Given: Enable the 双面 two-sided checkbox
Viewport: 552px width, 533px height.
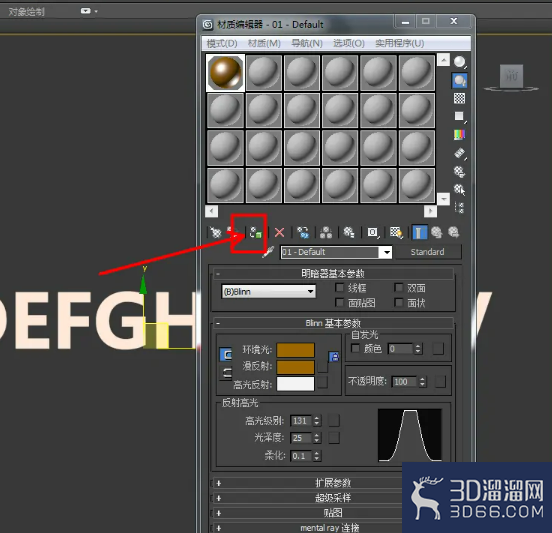Looking at the screenshot, I should (x=399, y=288).
